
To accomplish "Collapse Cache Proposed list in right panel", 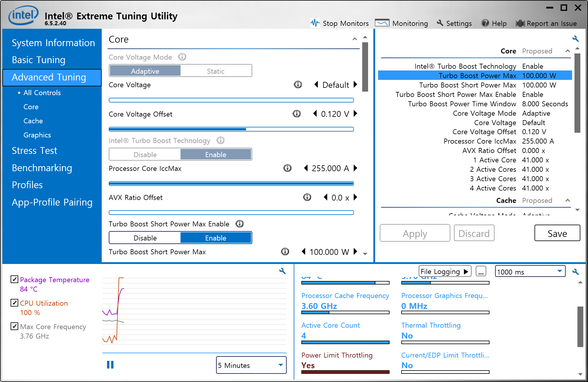I will coord(568,201).
